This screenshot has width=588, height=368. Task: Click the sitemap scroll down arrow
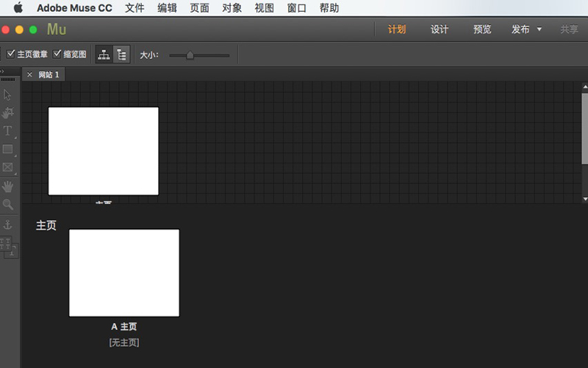click(585, 199)
